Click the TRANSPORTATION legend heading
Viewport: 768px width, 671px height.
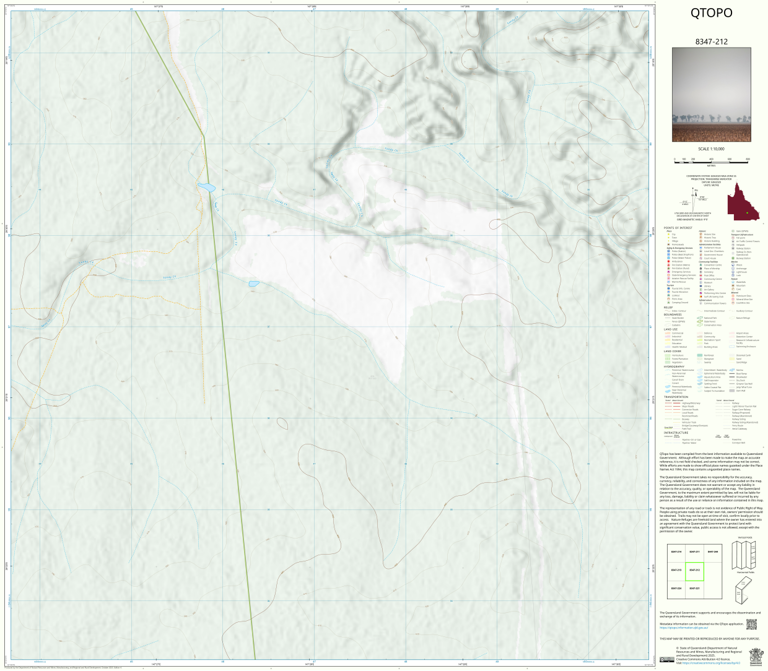(x=676, y=397)
